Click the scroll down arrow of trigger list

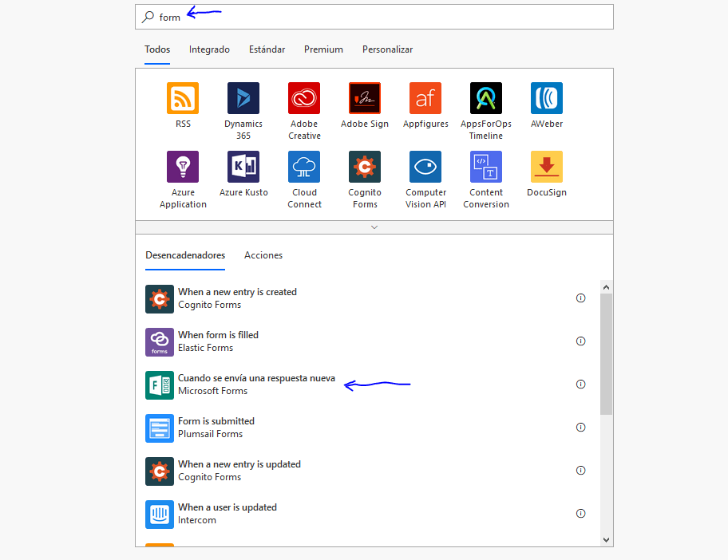coord(606,539)
